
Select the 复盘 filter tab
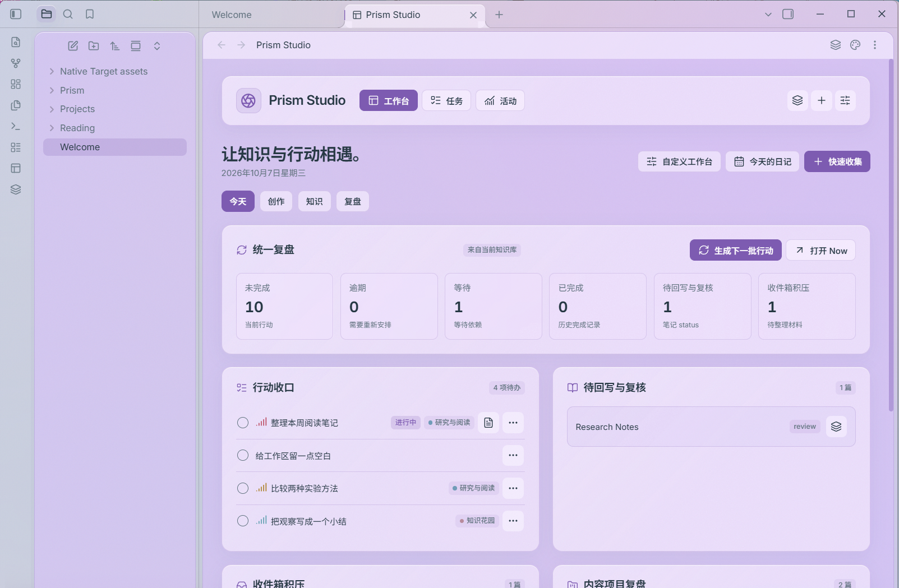tap(353, 201)
